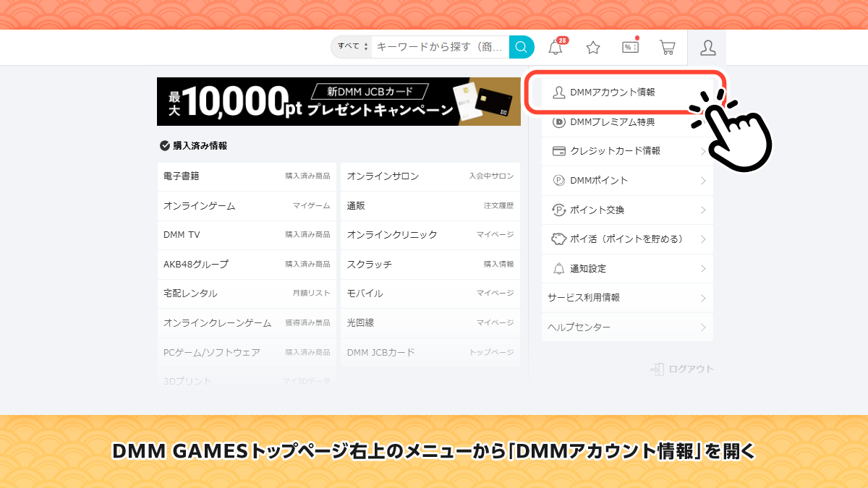Open the すべて category dropdown

352,47
